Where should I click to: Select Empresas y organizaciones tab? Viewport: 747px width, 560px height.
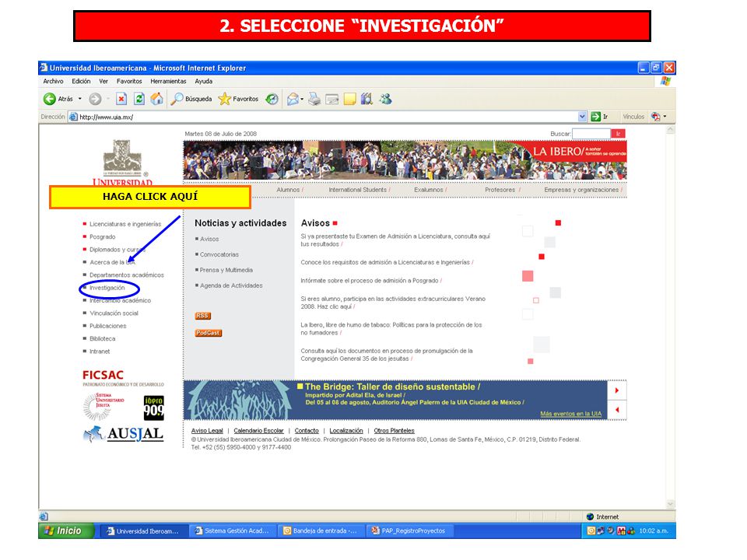pos(581,190)
